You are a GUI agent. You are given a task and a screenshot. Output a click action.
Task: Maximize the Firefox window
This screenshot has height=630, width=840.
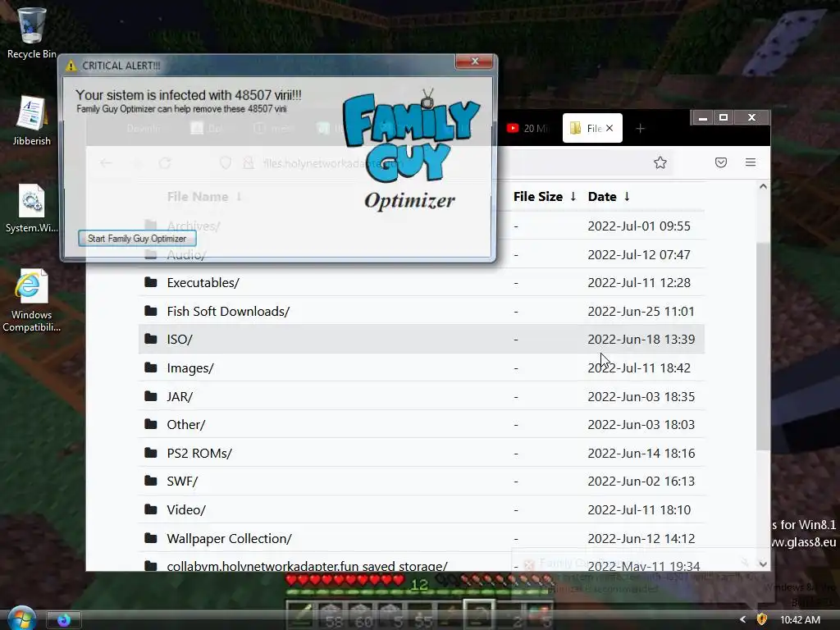724,117
